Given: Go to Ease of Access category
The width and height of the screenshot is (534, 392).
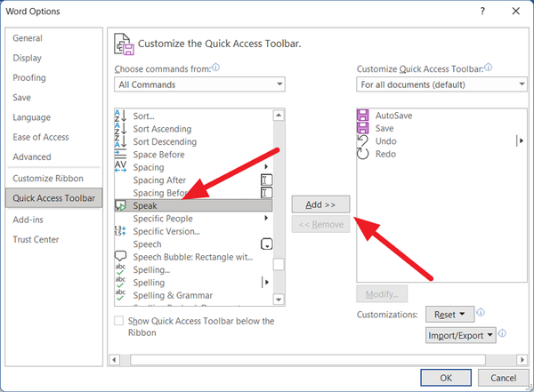Looking at the screenshot, I should tap(41, 137).
